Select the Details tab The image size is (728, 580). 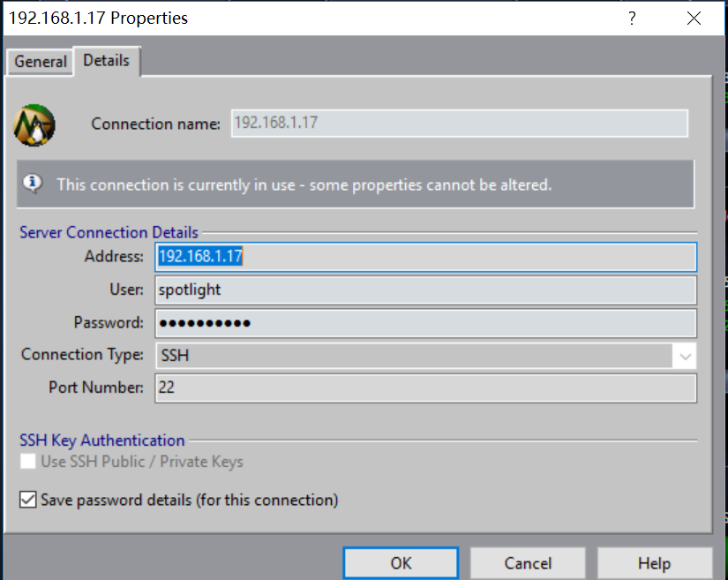pos(107,61)
